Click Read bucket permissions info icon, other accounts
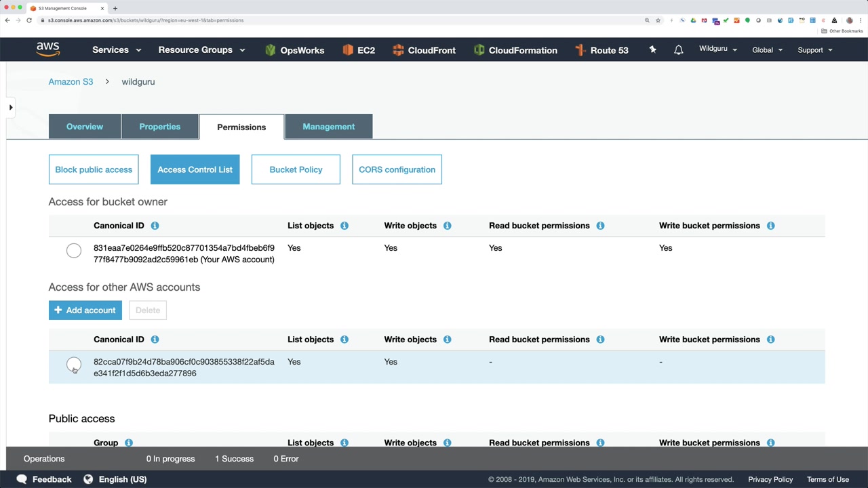The height and width of the screenshot is (488, 868). coord(600,340)
